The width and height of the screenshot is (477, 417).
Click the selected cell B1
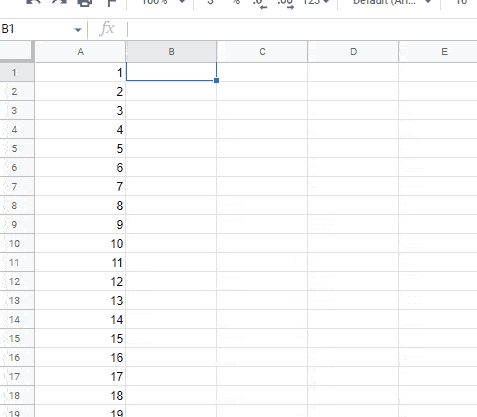pos(171,72)
